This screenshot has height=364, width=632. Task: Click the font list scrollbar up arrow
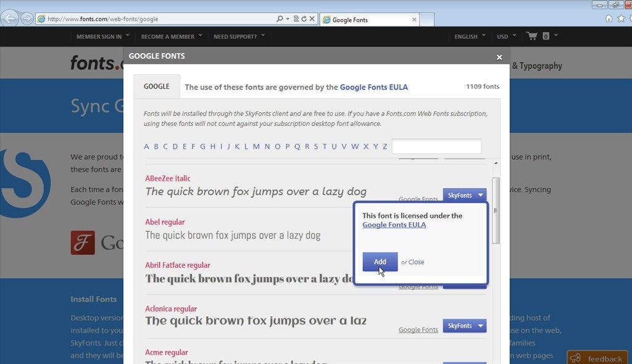(x=496, y=163)
